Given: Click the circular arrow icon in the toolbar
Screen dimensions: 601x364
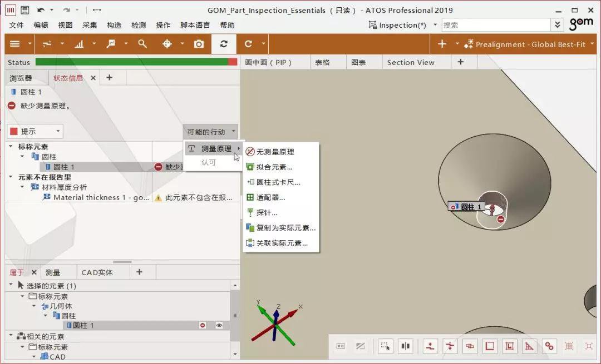Looking at the screenshot, I should tap(248, 44).
